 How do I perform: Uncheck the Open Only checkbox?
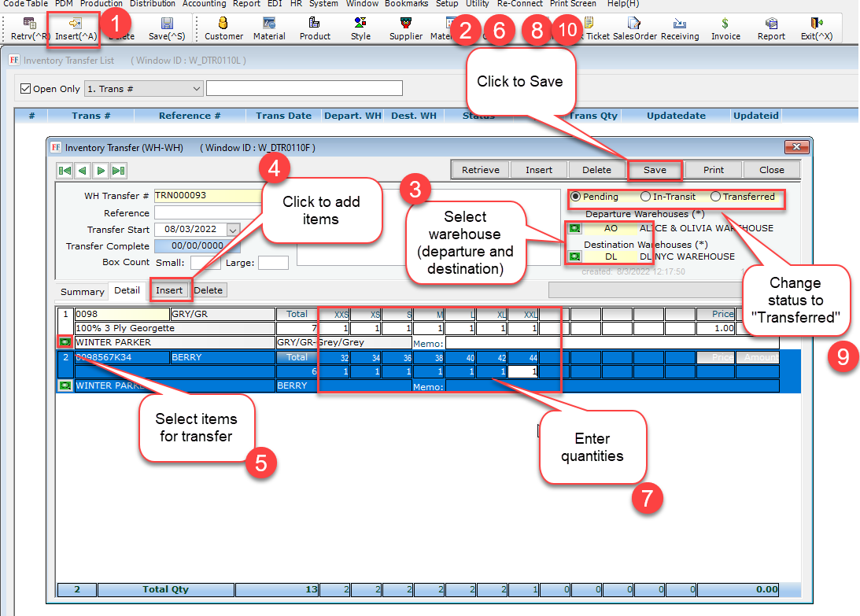click(26, 88)
